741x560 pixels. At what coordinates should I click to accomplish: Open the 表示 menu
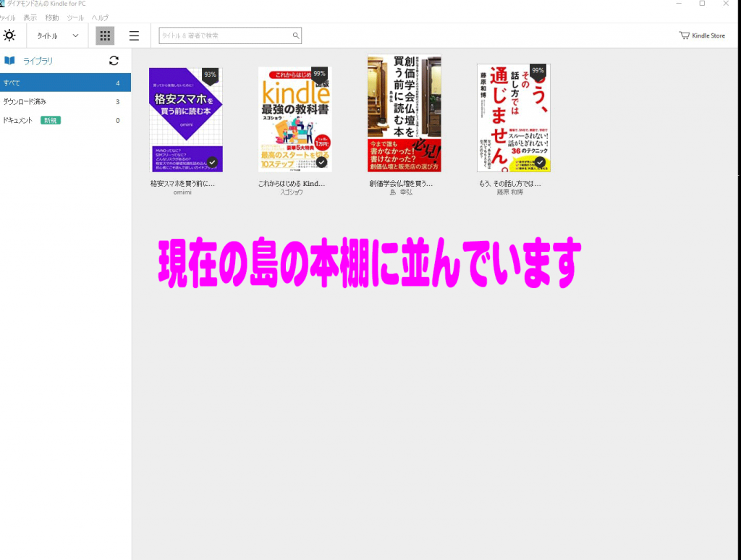click(30, 17)
